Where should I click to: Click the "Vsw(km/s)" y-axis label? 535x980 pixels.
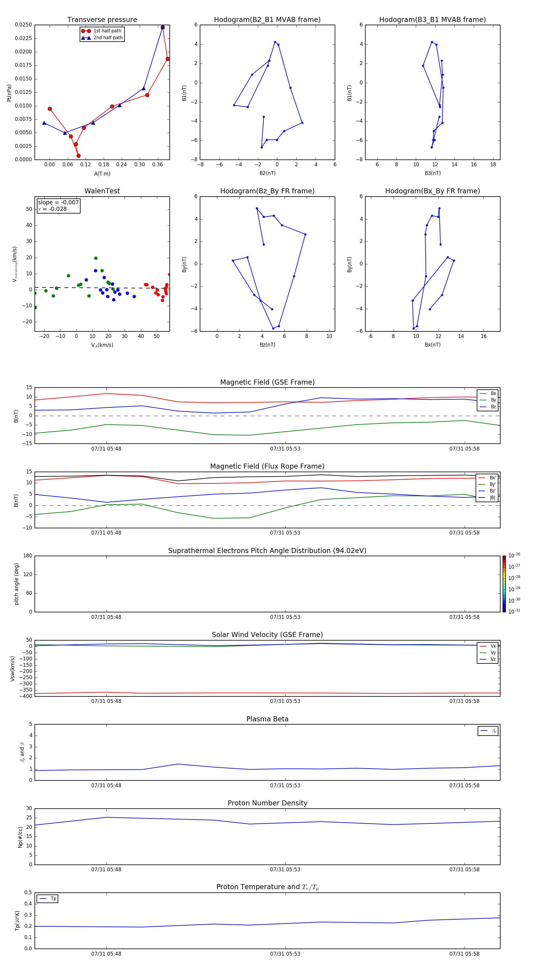point(12,668)
